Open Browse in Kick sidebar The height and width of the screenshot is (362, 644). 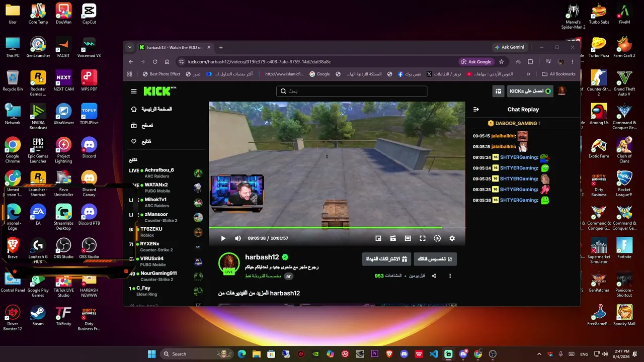pos(142,125)
